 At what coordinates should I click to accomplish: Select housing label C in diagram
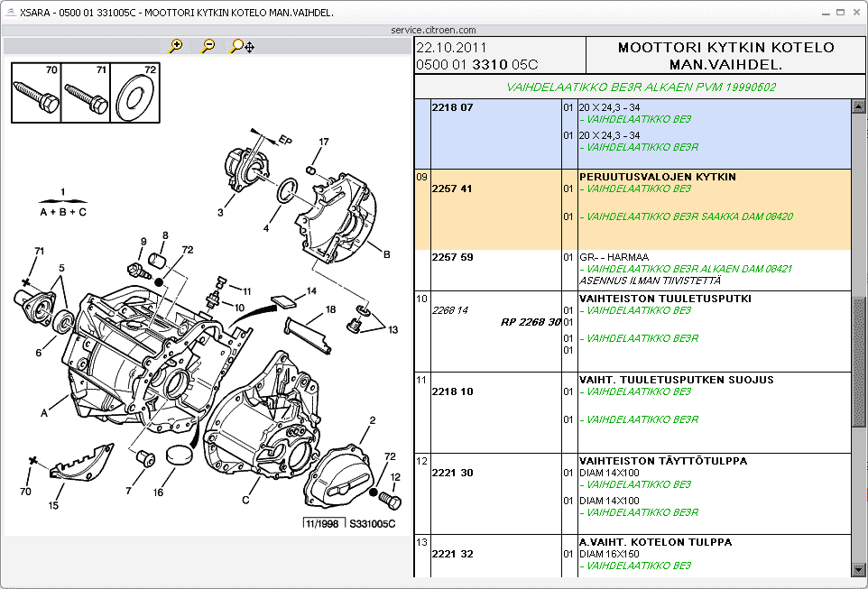[245, 501]
